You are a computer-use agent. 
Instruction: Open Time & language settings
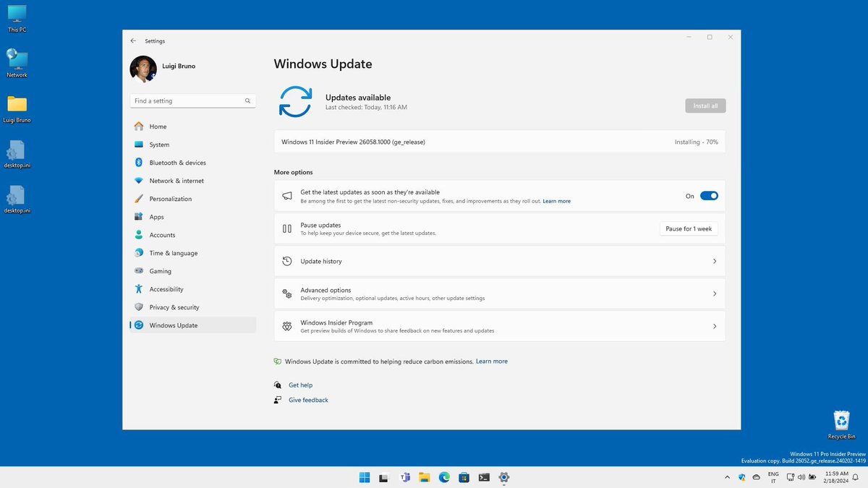coord(192,253)
